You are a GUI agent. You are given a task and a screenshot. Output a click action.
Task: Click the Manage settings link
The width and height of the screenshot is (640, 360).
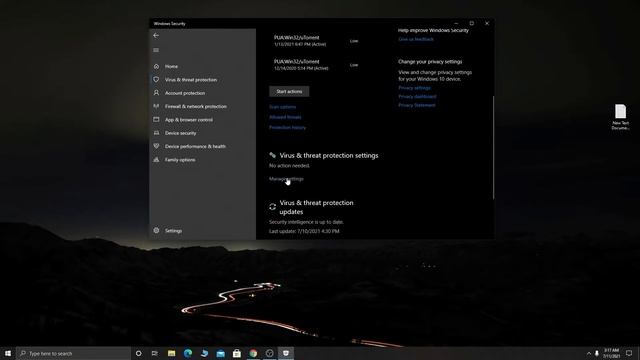coord(286,179)
